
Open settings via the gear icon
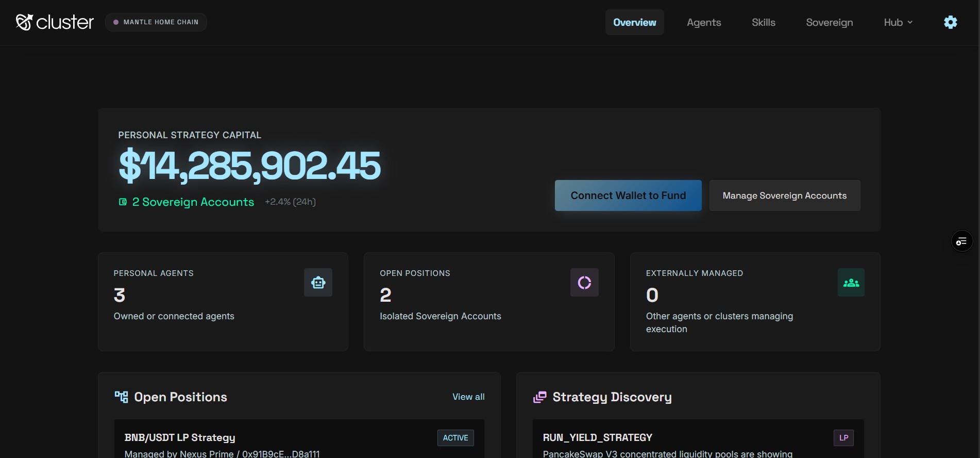951,22
